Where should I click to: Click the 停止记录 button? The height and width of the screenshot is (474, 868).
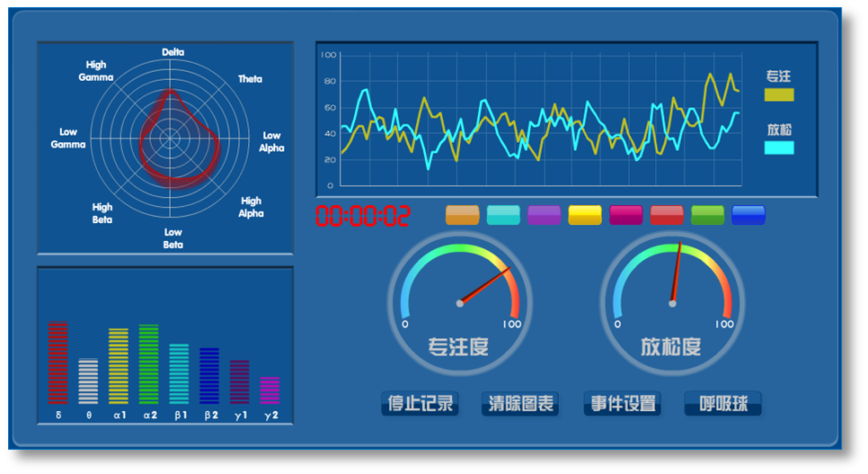[420, 403]
